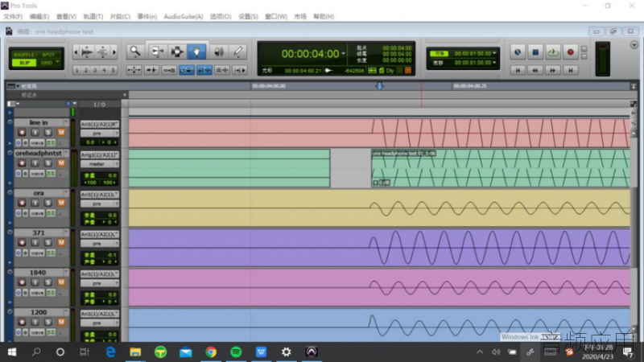Toggle Mirrored MIDI Editing button
Screen dimensions: 644x362
pos(169,70)
